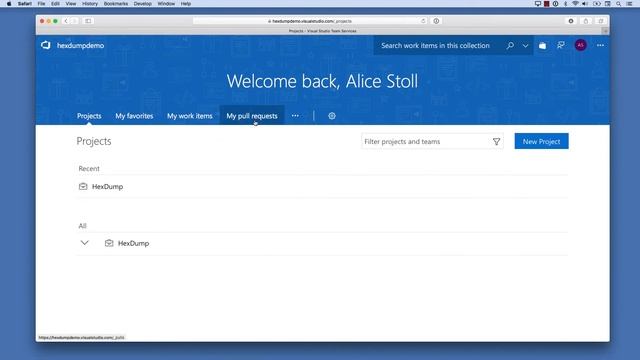Open the Bookmarks menu
This screenshot has width=640, height=360.
116,4
